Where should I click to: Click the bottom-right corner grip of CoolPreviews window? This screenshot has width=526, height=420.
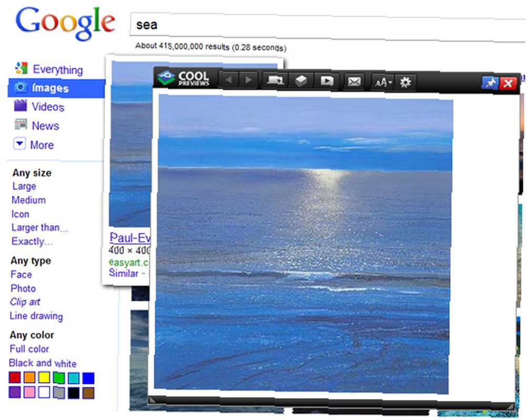tap(510, 406)
